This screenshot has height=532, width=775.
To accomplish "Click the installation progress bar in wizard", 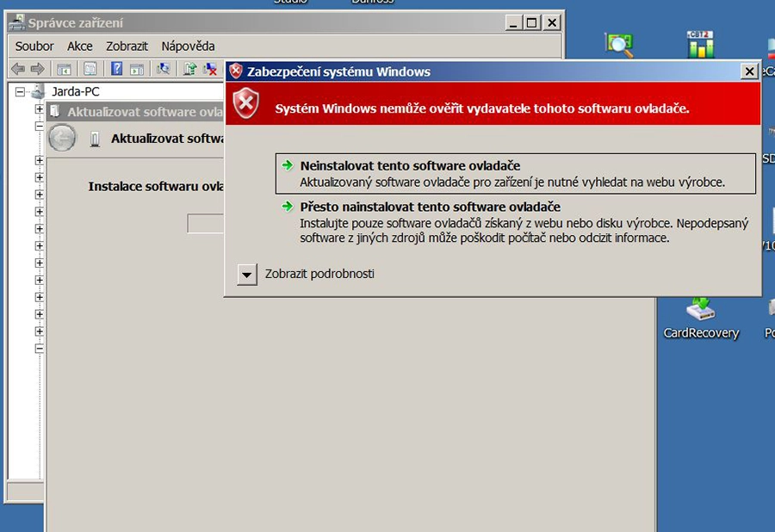I will [205, 223].
